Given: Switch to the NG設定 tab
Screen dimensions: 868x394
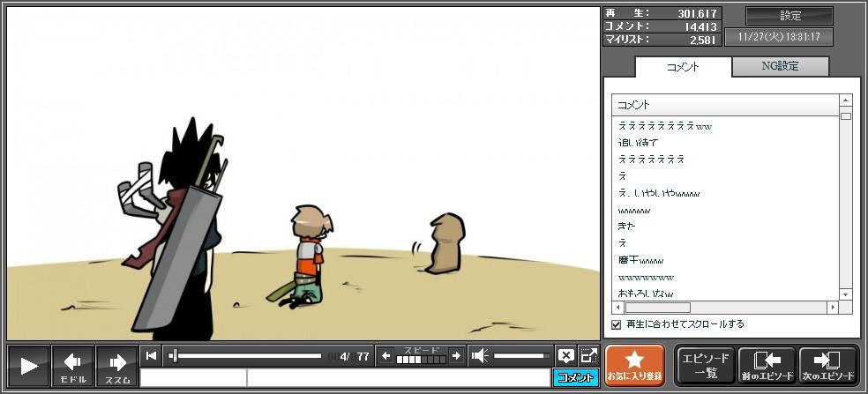Looking at the screenshot, I should pyautogui.click(x=780, y=66).
